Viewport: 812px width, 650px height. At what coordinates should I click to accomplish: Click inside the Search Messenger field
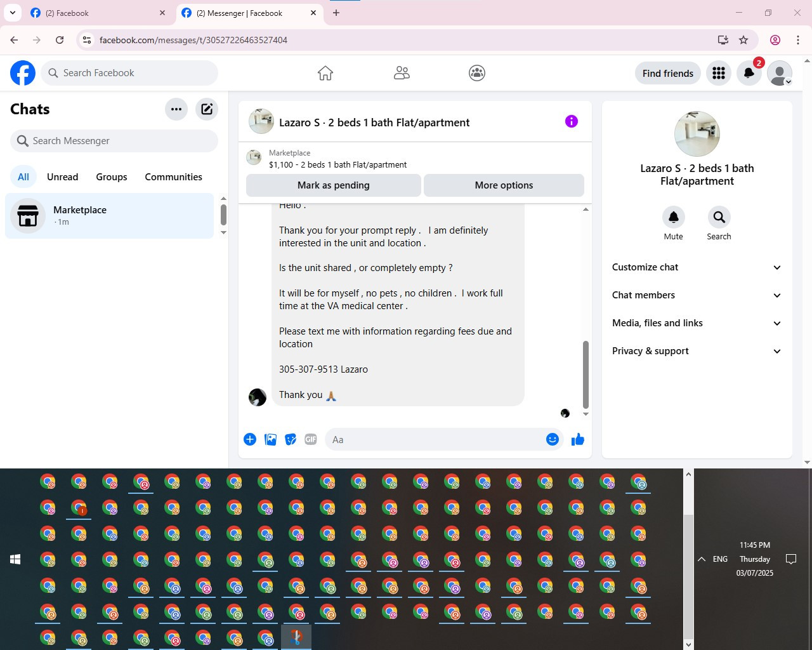click(114, 141)
